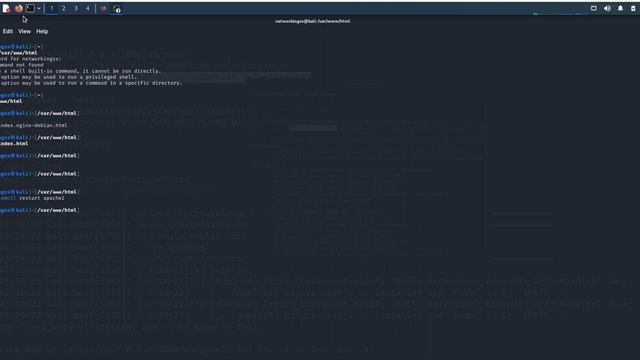Image resolution: width=640 pixels, height=360 pixels.
Task: Select the 'ndex.html' output line
Action: click(14, 144)
